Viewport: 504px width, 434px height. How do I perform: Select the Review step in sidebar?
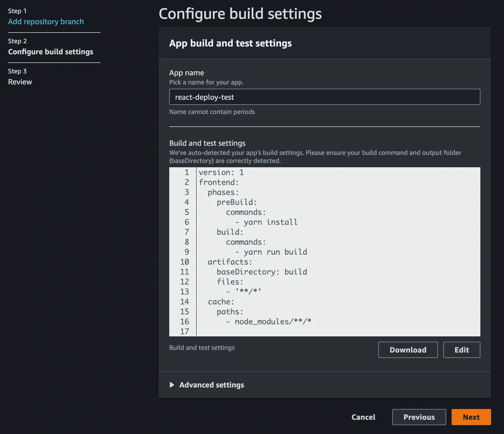click(x=20, y=82)
